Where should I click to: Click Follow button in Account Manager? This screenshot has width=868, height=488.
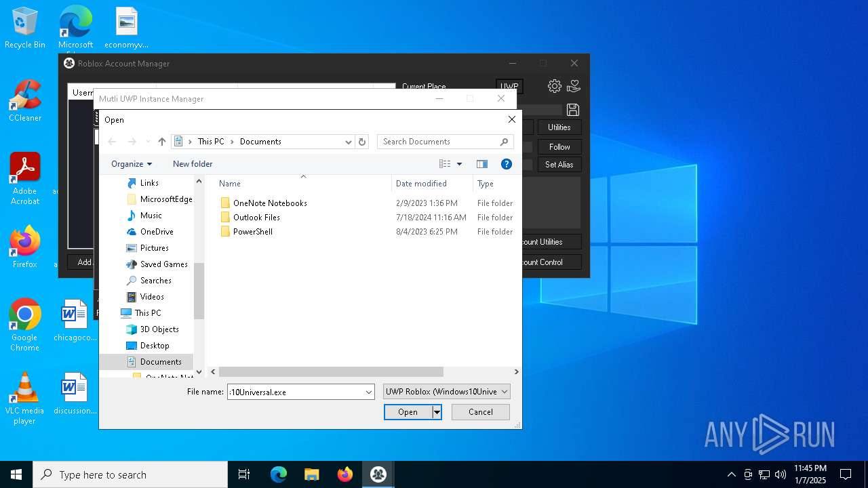pos(559,147)
